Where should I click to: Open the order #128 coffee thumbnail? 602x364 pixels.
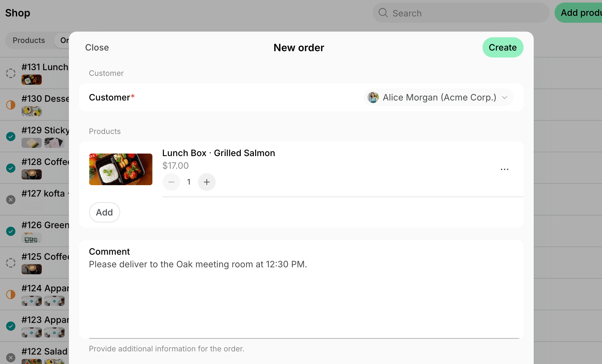[32, 174]
